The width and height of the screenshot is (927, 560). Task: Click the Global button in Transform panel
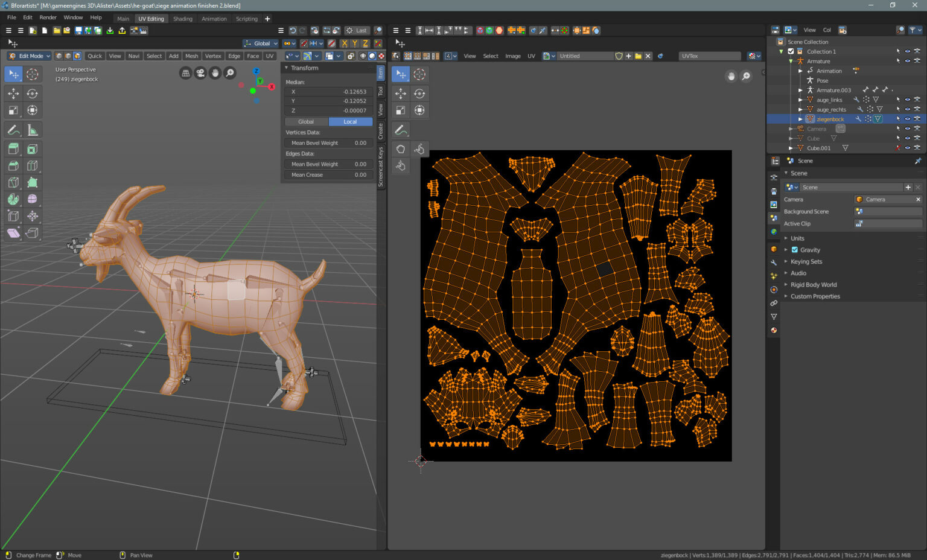coord(306,122)
